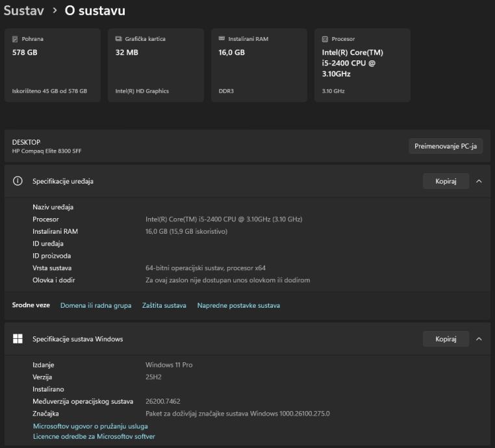The width and height of the screenshot is (495, 448).
Task: Open the Zaštita sustava link
Action: (x=164, y=305)
